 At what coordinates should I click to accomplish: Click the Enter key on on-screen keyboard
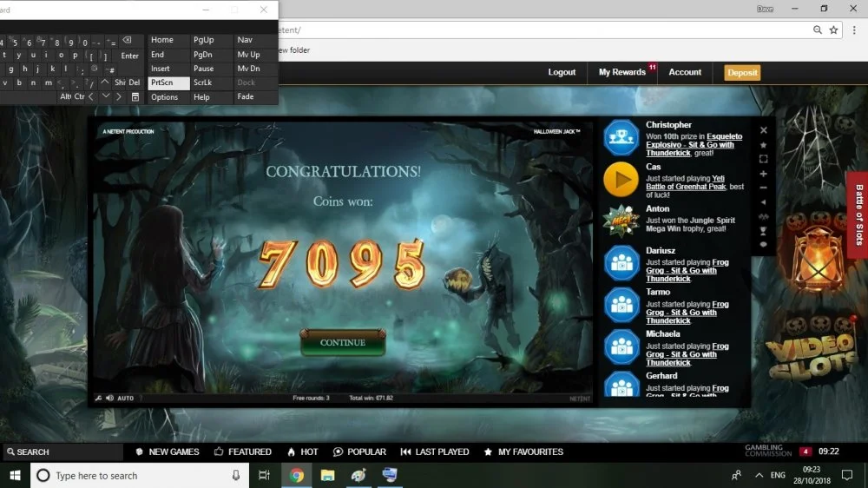[129, 56]
